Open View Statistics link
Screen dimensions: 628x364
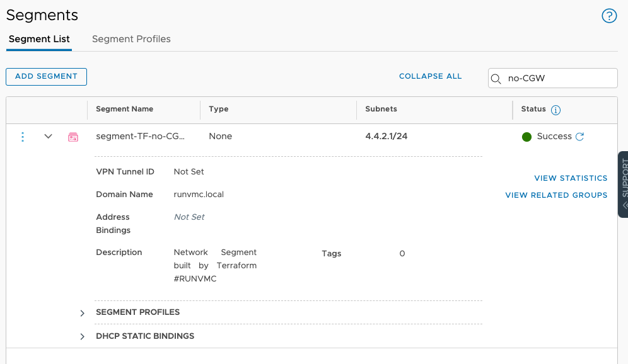tap(571, 178)
